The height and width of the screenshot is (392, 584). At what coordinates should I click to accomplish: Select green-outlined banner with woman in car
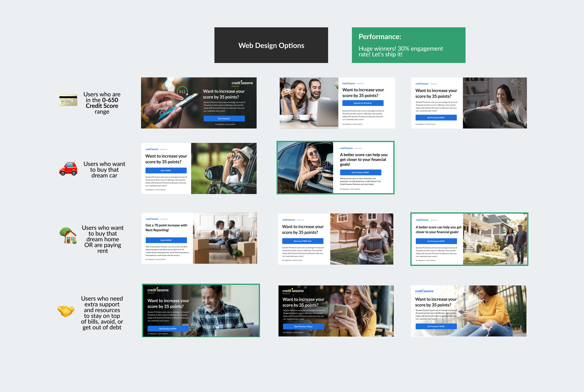[x=335, y=168]
